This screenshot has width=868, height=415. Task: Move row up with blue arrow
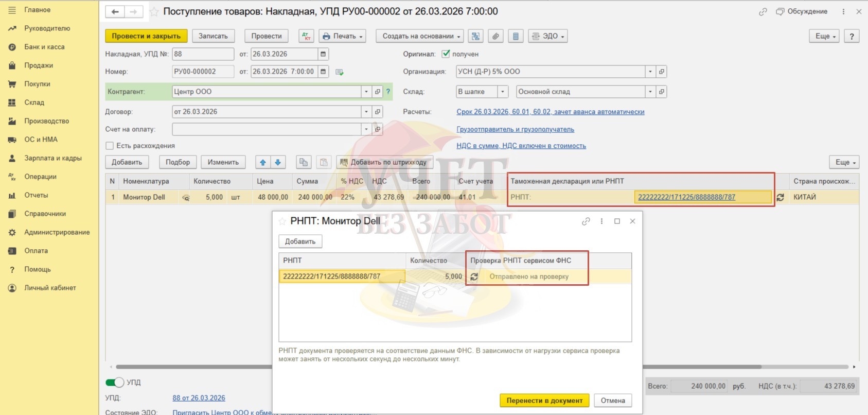point(263,162)
